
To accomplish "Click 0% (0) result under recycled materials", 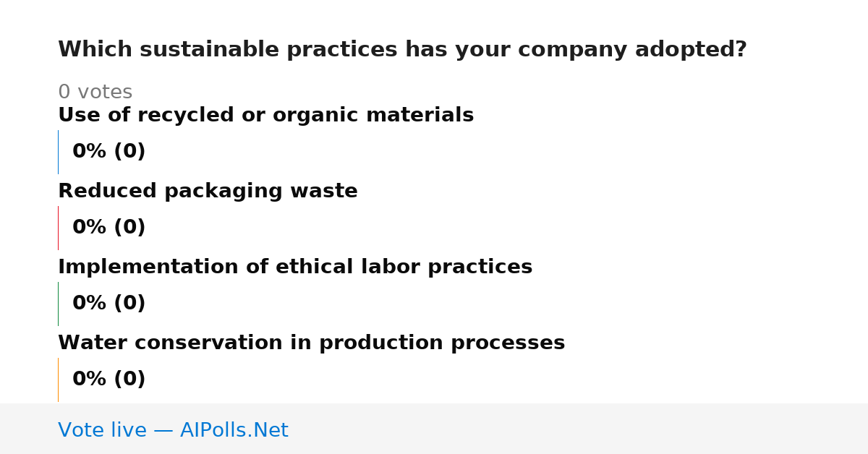I will click(x=109, y=152).
